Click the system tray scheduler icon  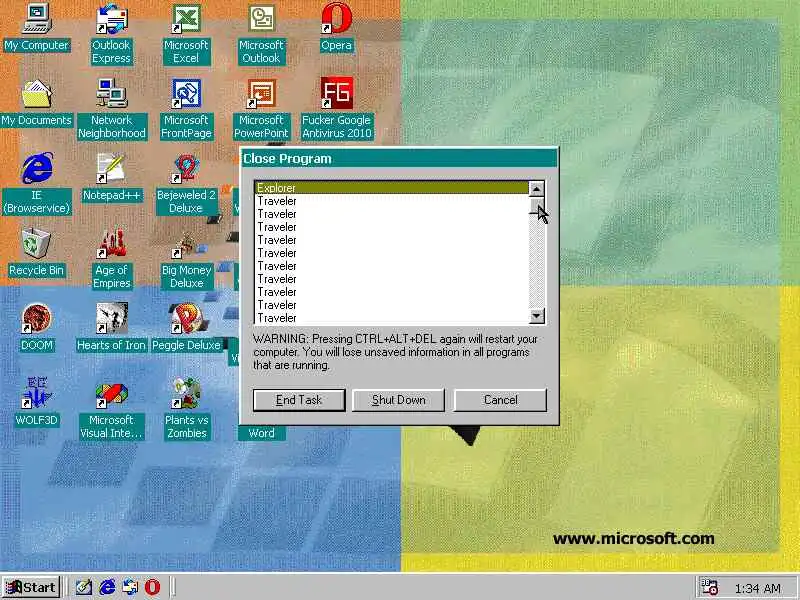coord(709,587)
